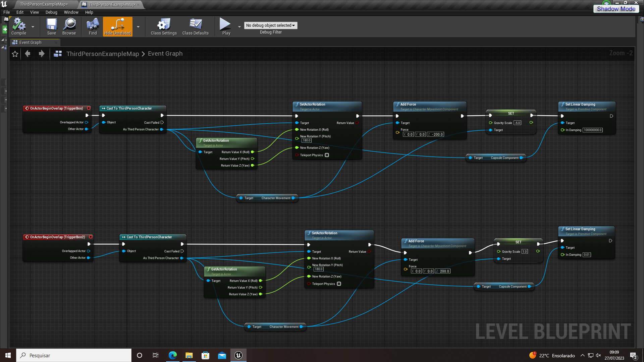Open Task View from the taskbar
Viewport: 644px width, 362px height.
[156, 355]
